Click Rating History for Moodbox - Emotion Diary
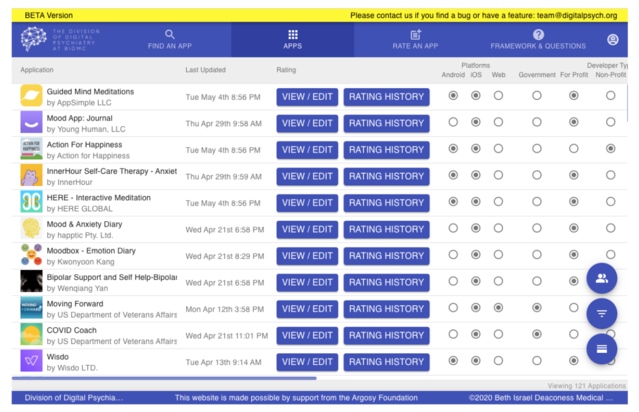639x412 pixels. point(386,256)
